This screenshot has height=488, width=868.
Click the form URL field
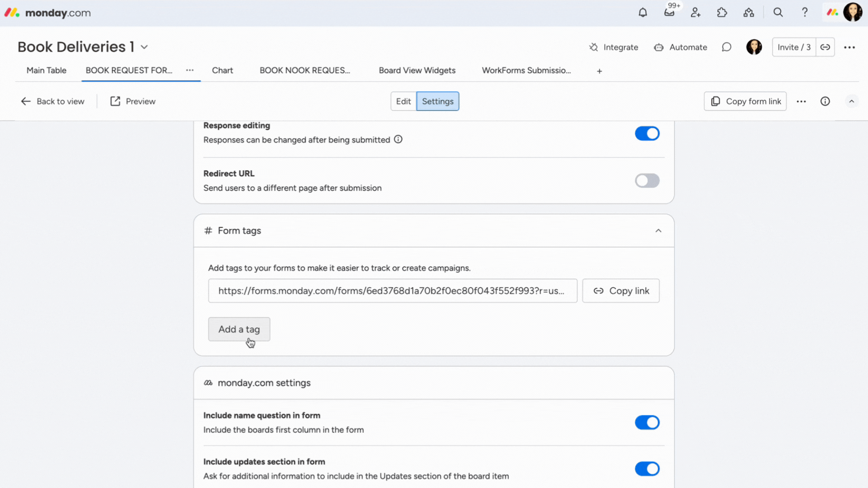point(392,291)
